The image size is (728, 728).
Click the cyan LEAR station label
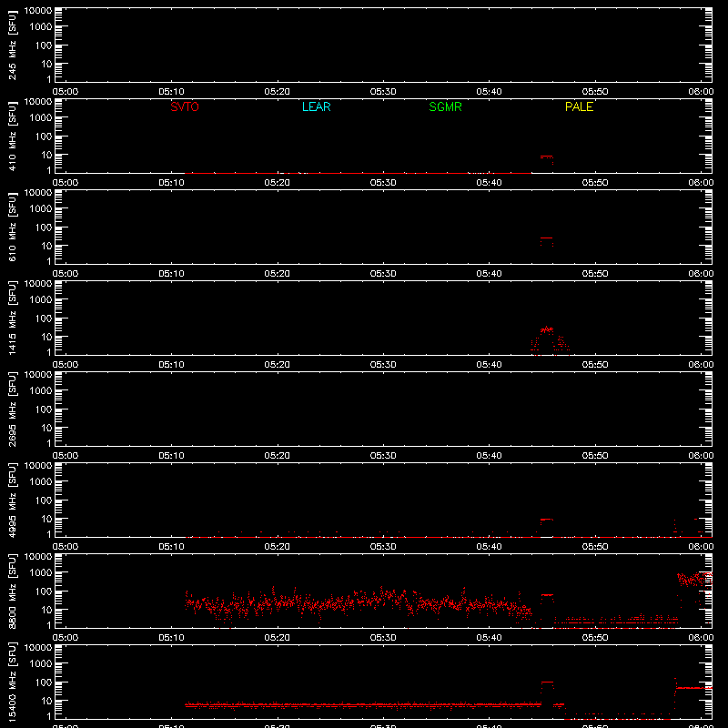[316, 106]
